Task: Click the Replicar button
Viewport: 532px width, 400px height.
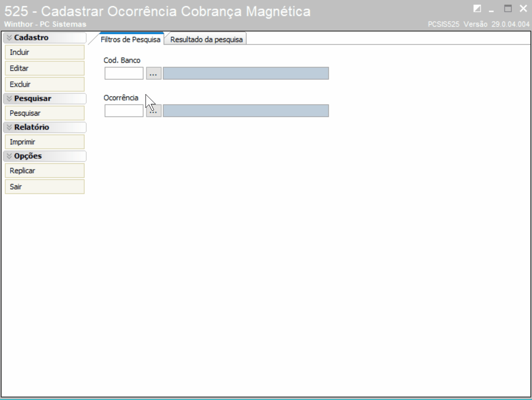Action: coord(45,171)
